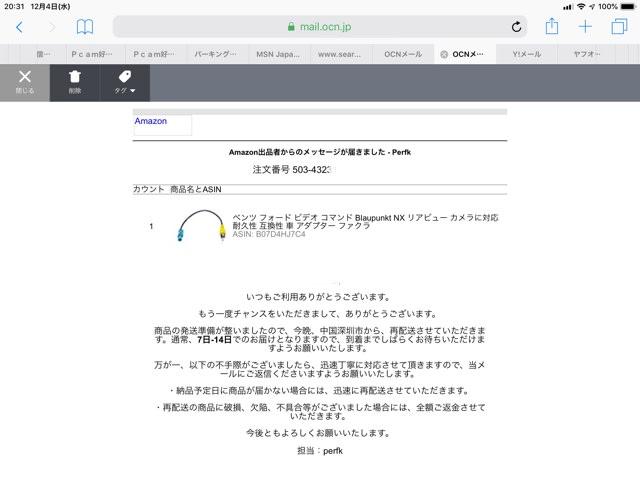Tap the forward navigation arrow
Image resolution: width=640 pixels, height=480 pixels.
(x=52, y=27)
